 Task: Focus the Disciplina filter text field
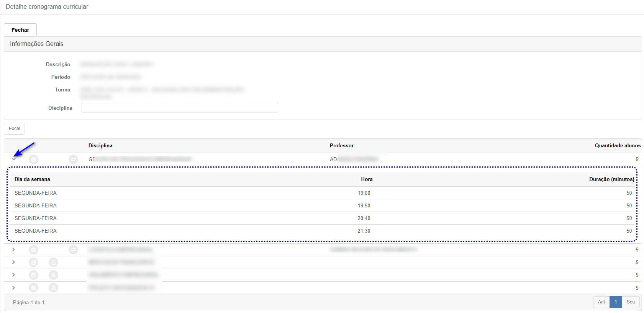180,108
